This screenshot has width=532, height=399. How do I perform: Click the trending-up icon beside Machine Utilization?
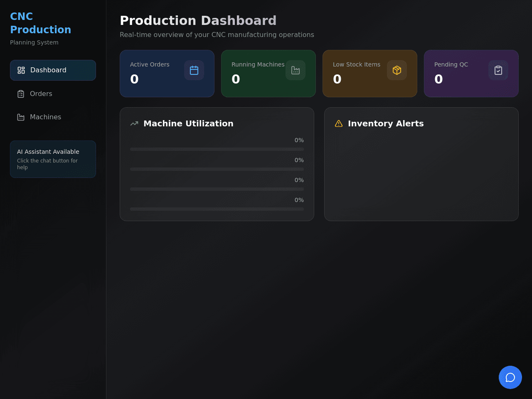pyautogui.click(x=134, y=123)
